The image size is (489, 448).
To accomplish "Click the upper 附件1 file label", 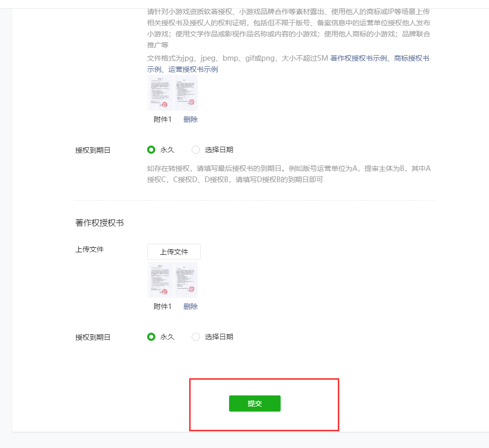I will pos(162,119).
